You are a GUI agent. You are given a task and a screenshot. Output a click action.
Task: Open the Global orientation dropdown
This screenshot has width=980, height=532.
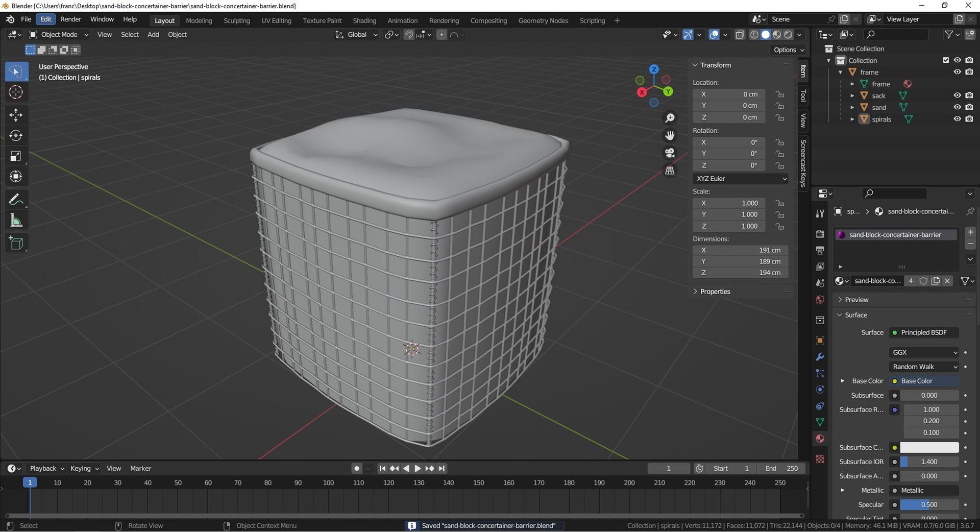(x=356, y=35)
